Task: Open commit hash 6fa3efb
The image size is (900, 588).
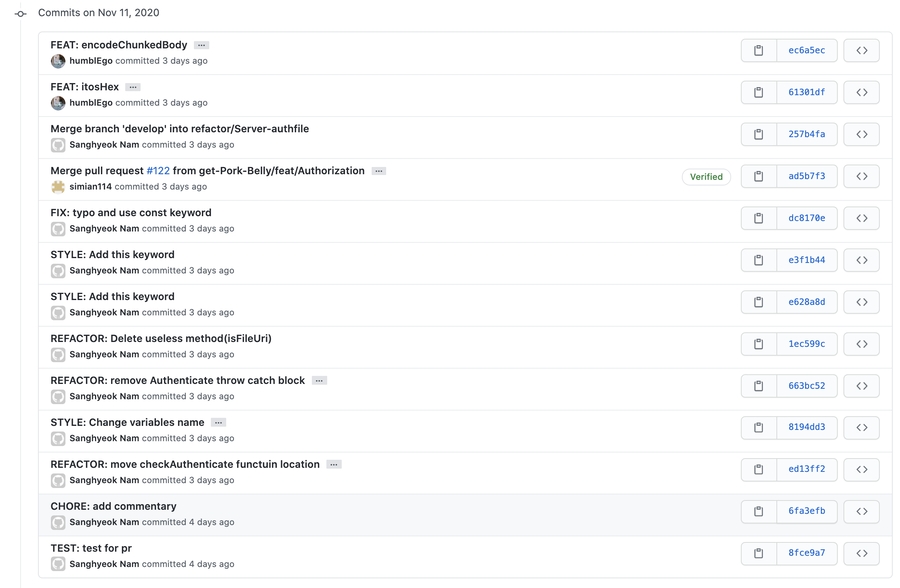Action: [806, 511]
